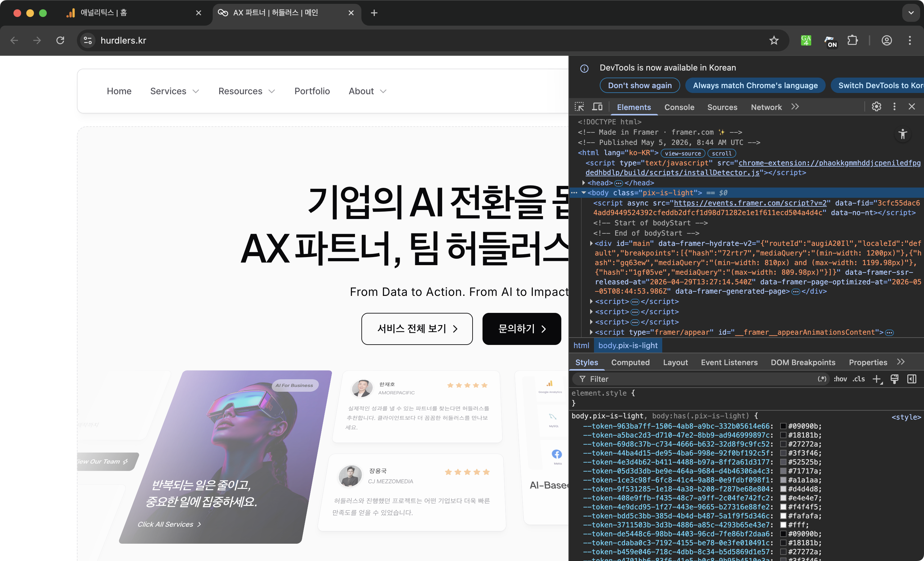Close the DevTools panel
Screen dimensions: 924x561
[912, 106]
